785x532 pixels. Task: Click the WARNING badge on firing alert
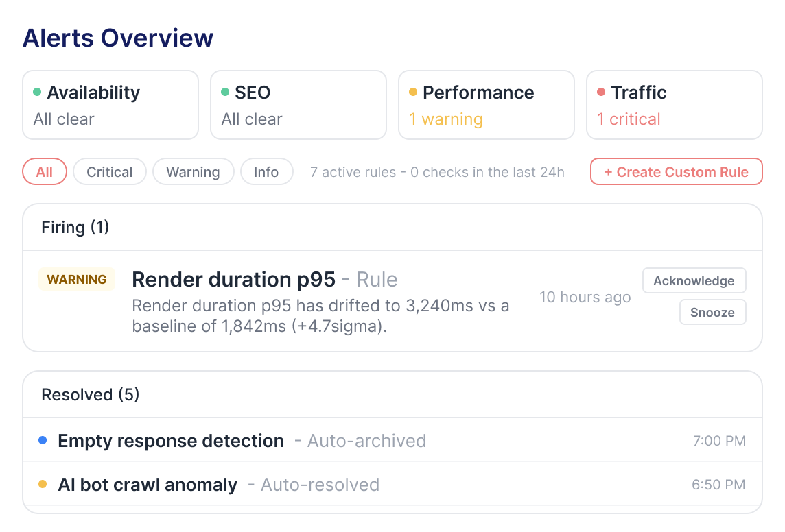pyautogui.click(x=77, y=279)
